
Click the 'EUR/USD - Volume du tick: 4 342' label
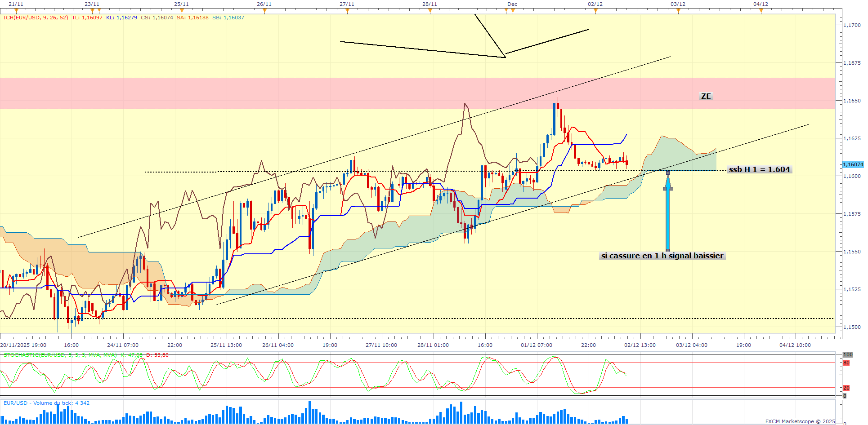pos(46,403)
